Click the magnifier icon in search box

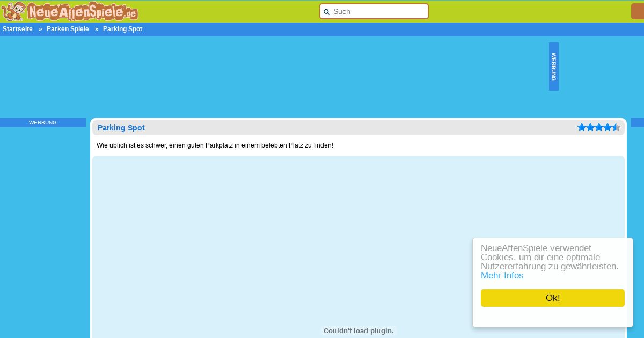tap(326, 12)
